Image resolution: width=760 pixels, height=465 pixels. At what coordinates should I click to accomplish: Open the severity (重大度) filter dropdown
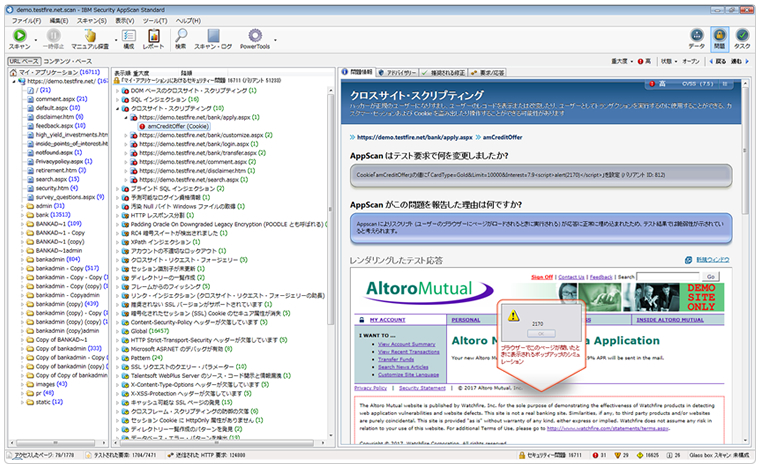(631, 61)
